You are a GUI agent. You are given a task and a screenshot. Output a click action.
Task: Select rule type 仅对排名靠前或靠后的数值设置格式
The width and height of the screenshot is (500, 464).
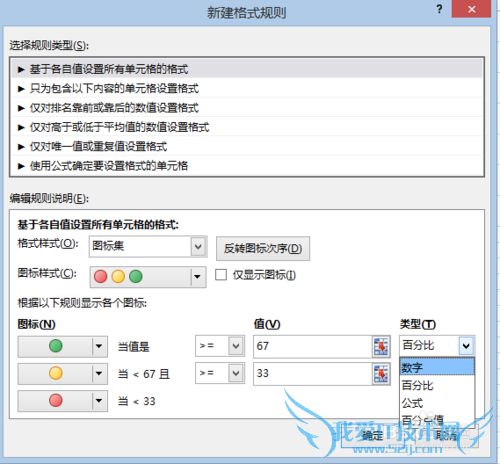coord(247,108)
